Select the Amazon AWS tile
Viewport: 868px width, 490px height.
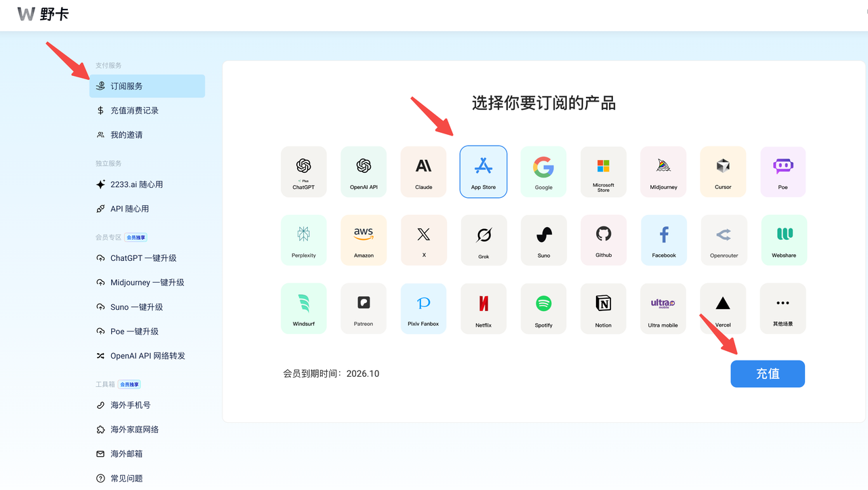363,241
